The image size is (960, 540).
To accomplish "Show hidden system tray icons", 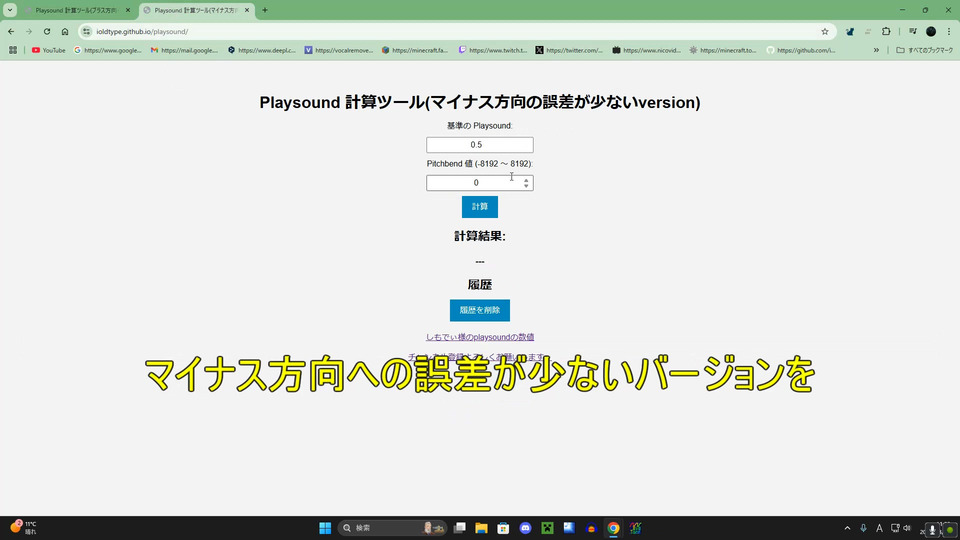I will (x=847, y=528).
